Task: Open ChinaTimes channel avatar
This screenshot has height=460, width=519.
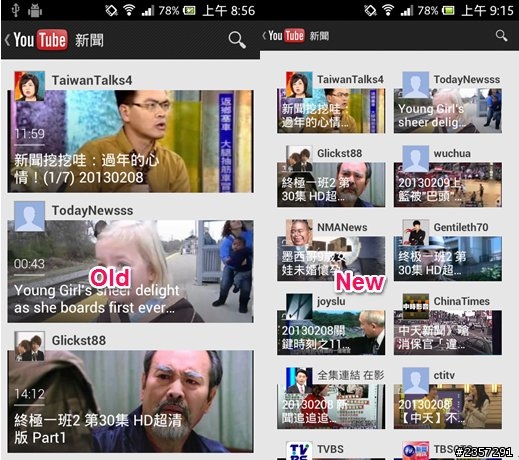Action: click(415, 306)
